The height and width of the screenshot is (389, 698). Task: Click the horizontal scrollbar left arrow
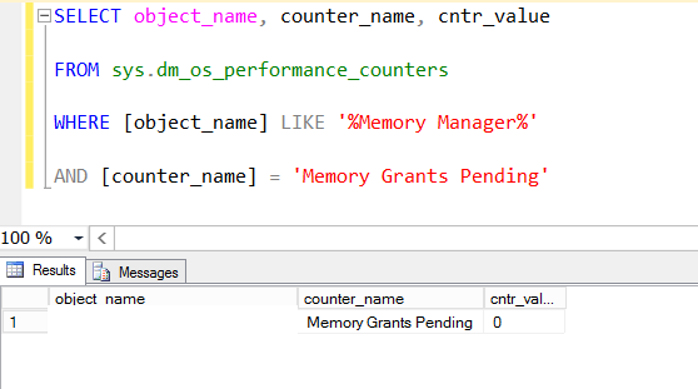102,238
